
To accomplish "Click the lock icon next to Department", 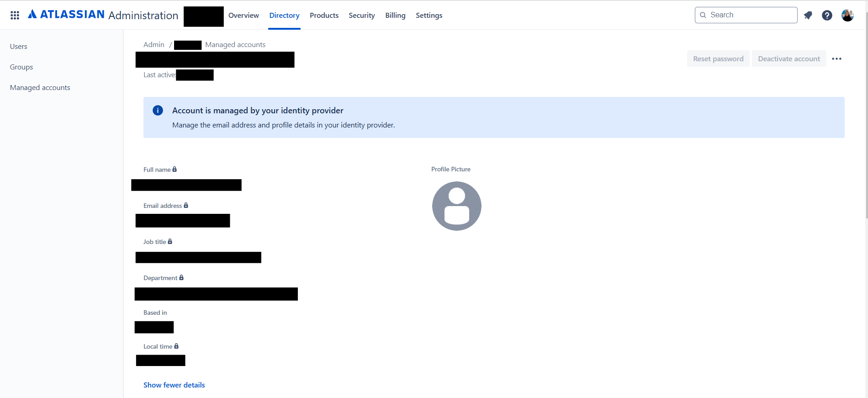I will [181, 277].
